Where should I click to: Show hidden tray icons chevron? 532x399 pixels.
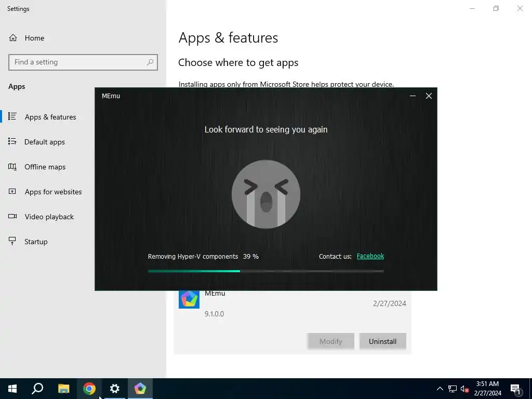click(x=440, y=389)
